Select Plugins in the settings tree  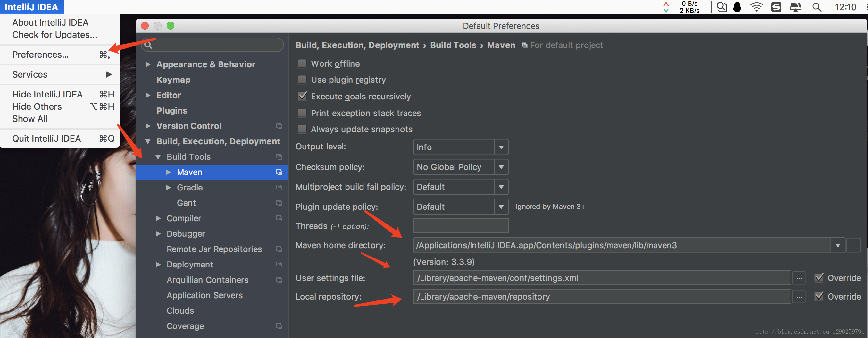tap(172, 111)
